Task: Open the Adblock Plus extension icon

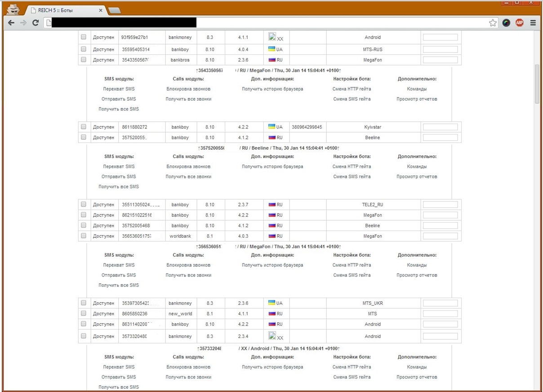Action: coord(520,23)
